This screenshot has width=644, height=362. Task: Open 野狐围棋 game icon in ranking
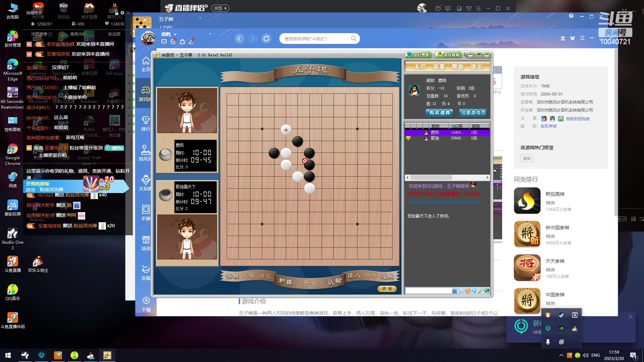coord(527,200)
